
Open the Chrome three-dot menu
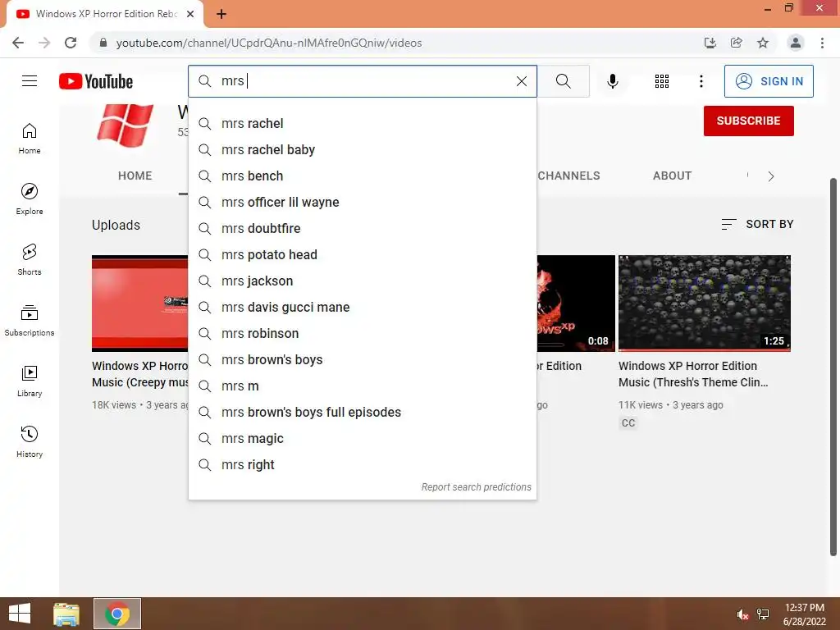click(822, 43)
